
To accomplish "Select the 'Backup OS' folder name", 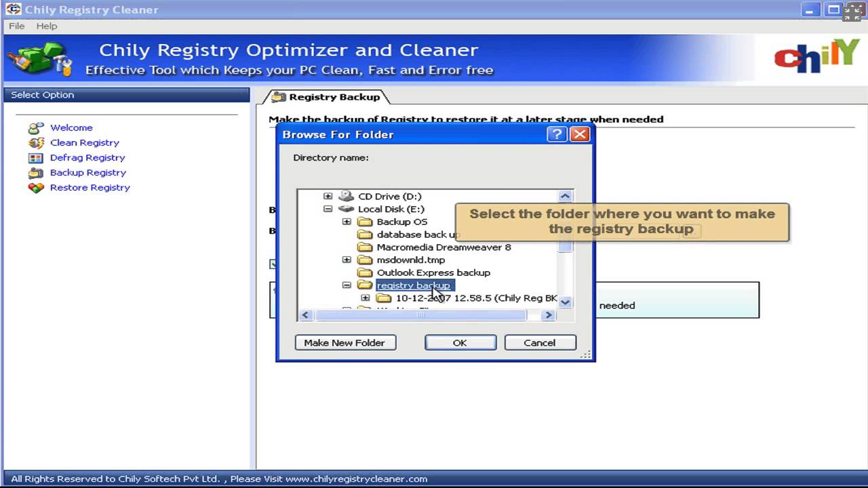I will [402, 222].
